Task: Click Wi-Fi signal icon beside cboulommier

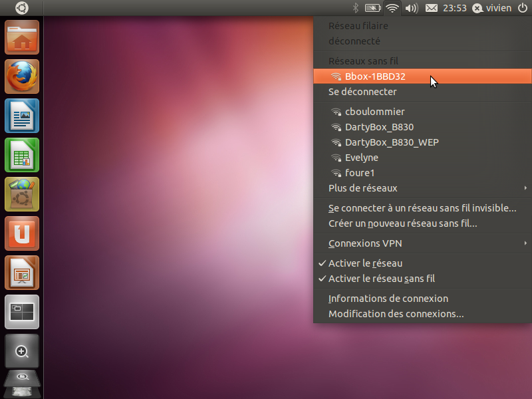Action: 336,112
